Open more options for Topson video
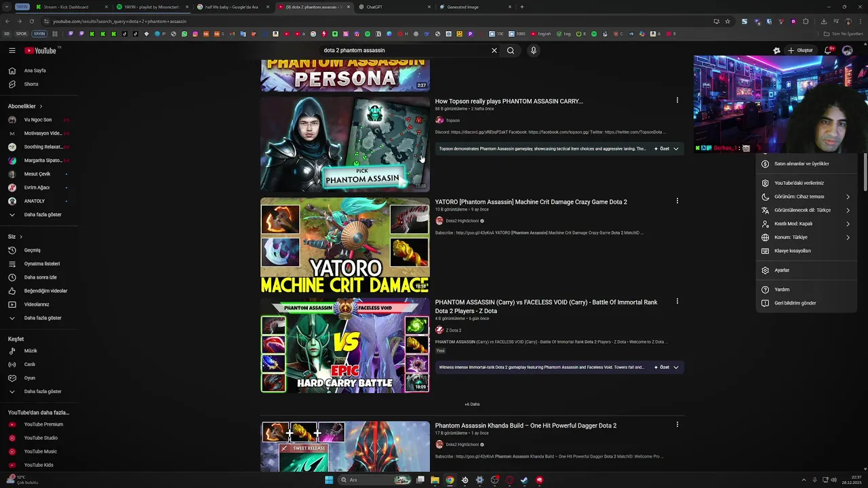The height and width of the screenshot is (488, 868). pos(677,100)
